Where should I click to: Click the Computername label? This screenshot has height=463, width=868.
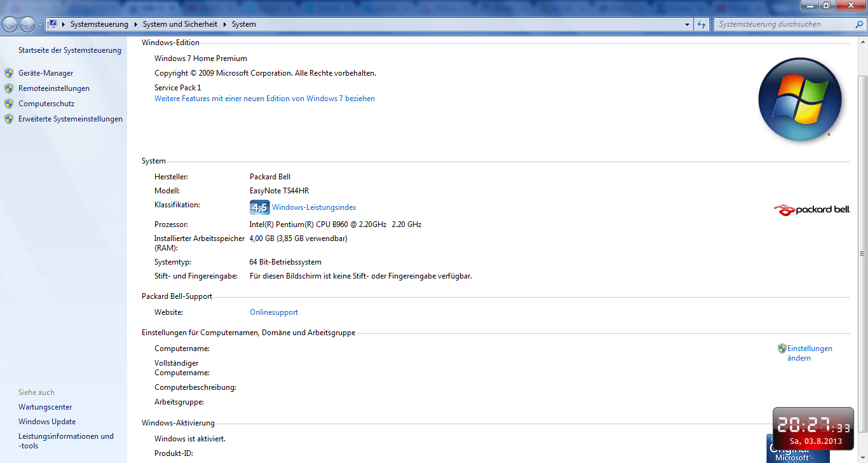click(x=182, y=349)
